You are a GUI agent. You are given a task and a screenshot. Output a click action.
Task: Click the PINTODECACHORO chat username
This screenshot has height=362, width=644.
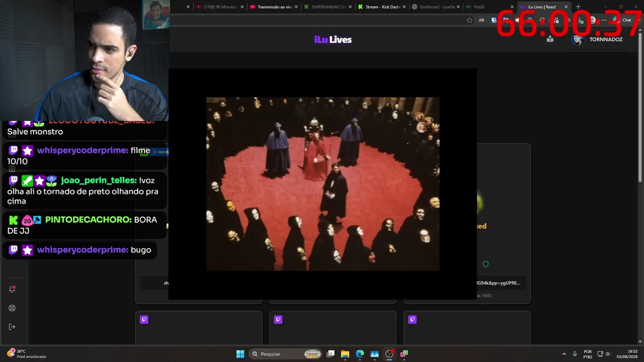[89, 220]
